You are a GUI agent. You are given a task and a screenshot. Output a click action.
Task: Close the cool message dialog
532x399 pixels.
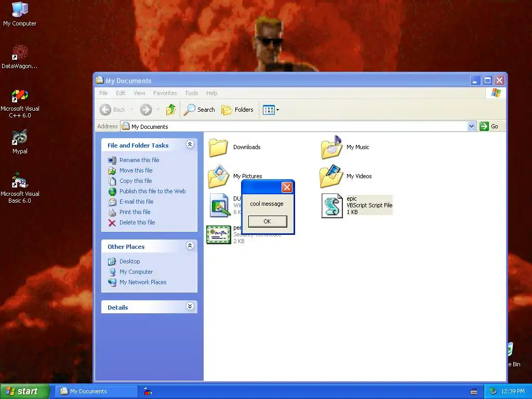pyautogui.click(x=287, y=187)
